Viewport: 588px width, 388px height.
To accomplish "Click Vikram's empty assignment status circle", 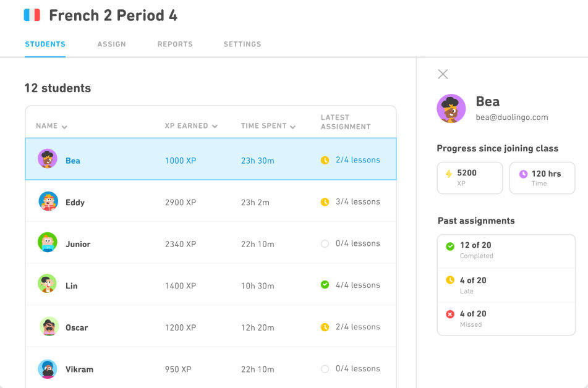I will (x=325, y=369).
